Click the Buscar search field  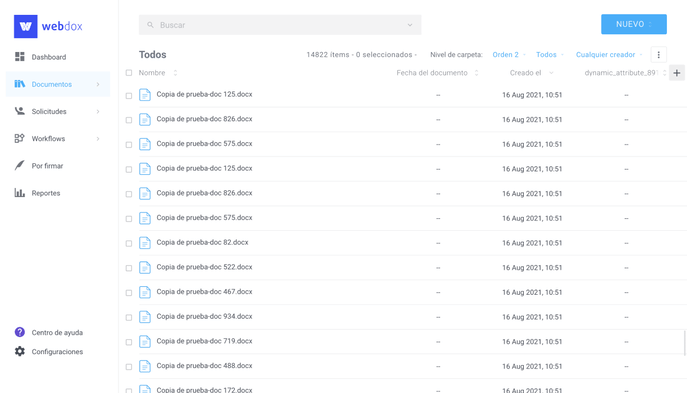[280, 25]
